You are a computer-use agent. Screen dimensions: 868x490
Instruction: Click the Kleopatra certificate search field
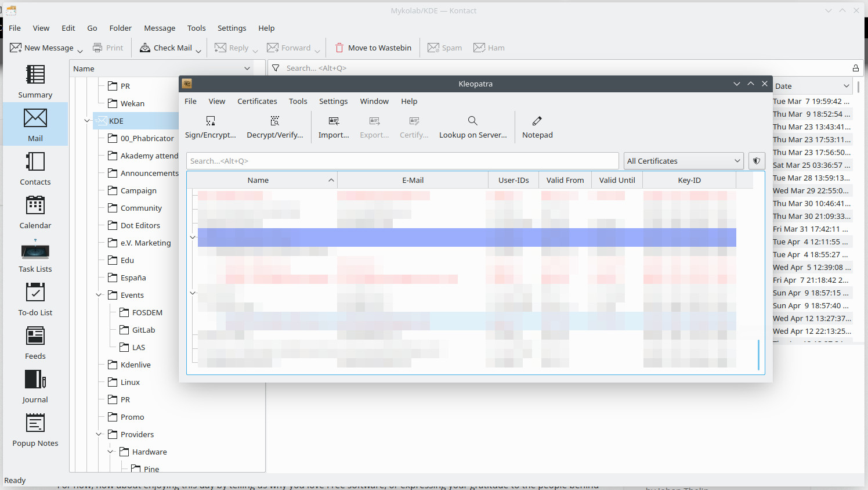[x=403, y=161]
